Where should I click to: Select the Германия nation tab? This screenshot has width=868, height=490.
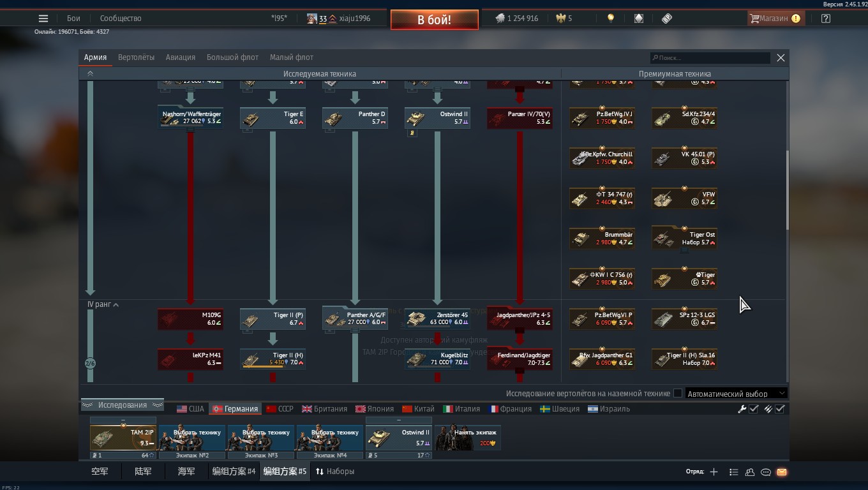point(236,409)
